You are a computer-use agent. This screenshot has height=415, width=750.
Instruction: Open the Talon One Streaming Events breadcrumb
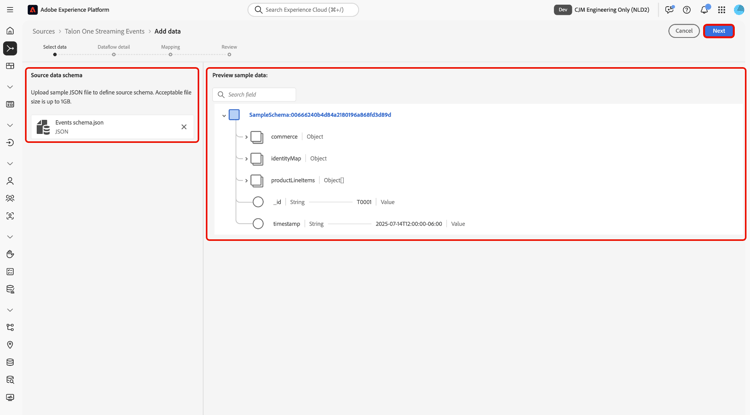click(104, 31)
